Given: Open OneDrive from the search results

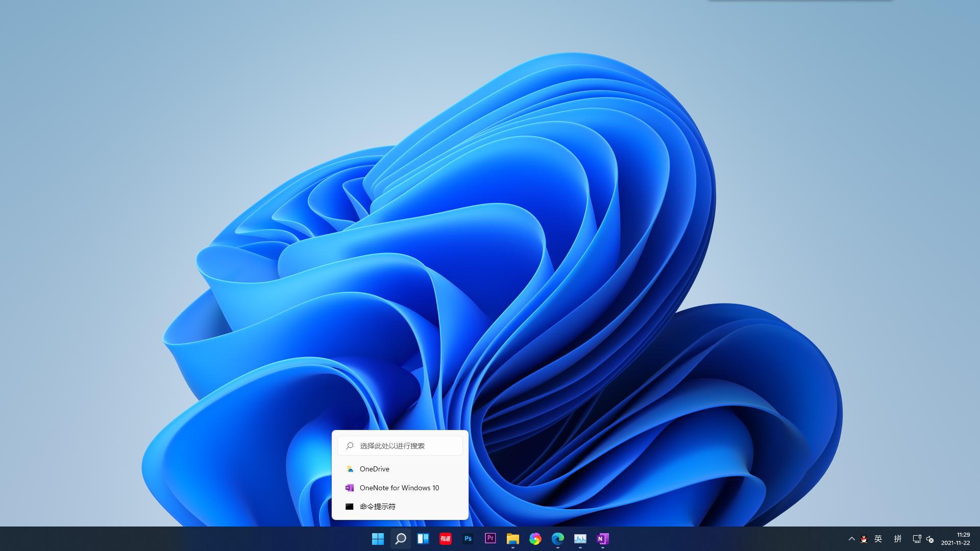Looking at the screenshot, I should 374,469.
